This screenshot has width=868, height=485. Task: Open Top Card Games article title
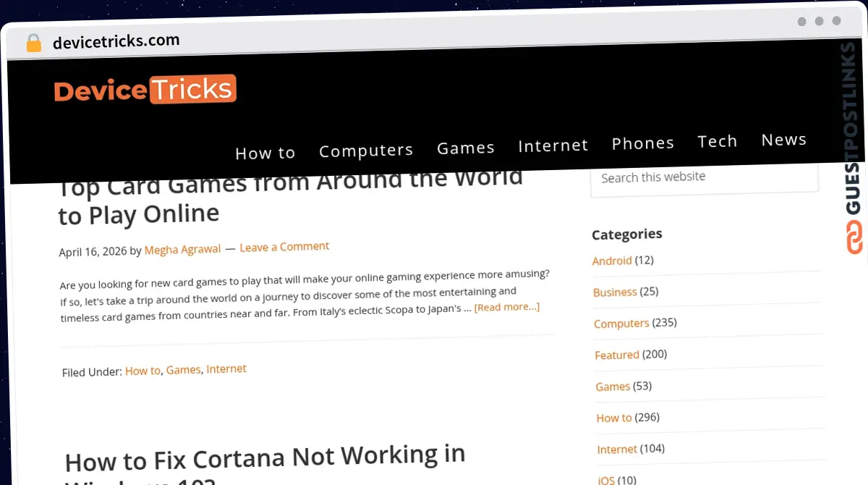pyautogui.click(x=289, y=195)
